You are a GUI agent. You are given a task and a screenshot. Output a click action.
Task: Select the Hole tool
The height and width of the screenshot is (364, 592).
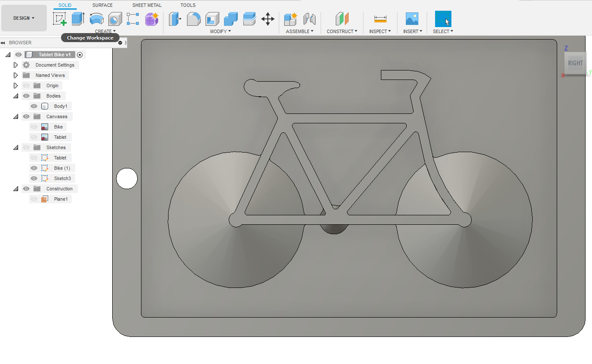point(114,19)
